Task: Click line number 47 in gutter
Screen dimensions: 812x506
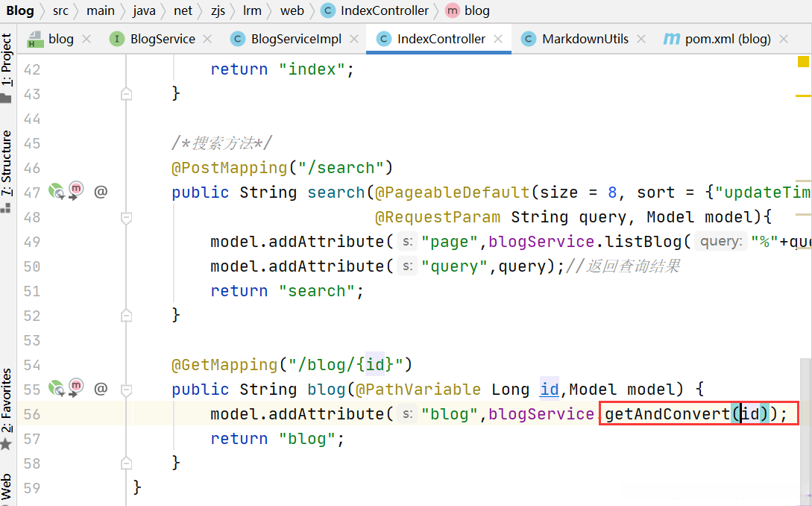Action: (32, 193)
